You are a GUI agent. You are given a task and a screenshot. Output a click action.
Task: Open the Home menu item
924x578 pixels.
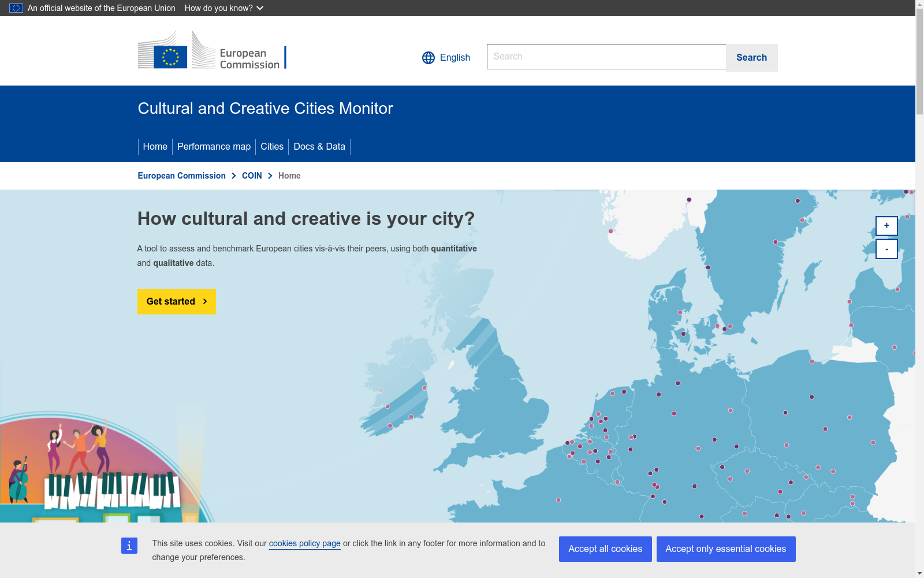pos(155,147)
